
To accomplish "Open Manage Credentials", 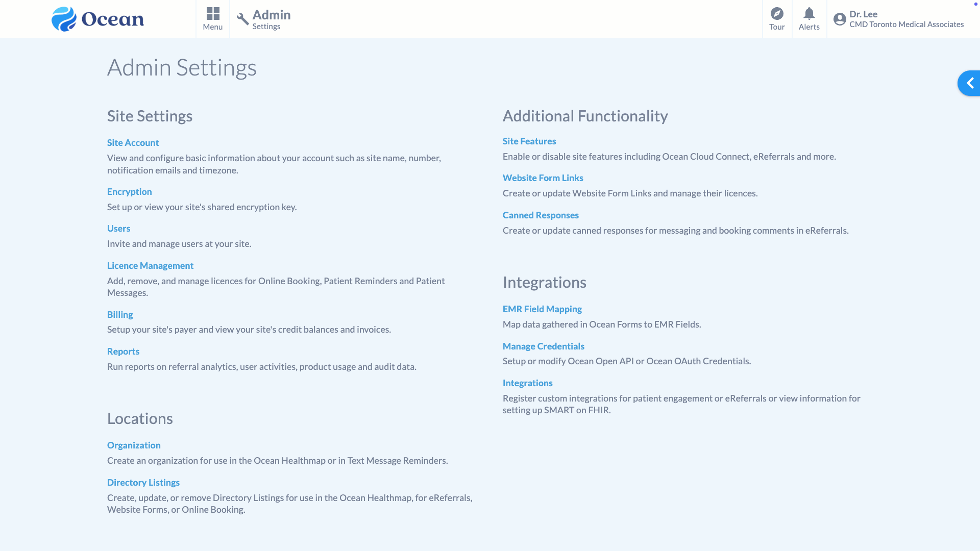I will (543, 346).
